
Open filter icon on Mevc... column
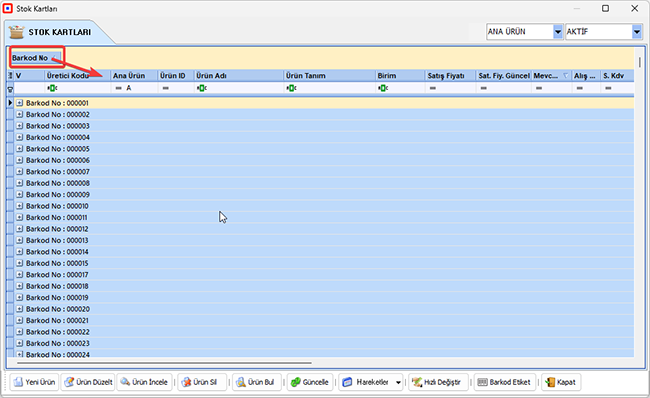tap(565, 75)
